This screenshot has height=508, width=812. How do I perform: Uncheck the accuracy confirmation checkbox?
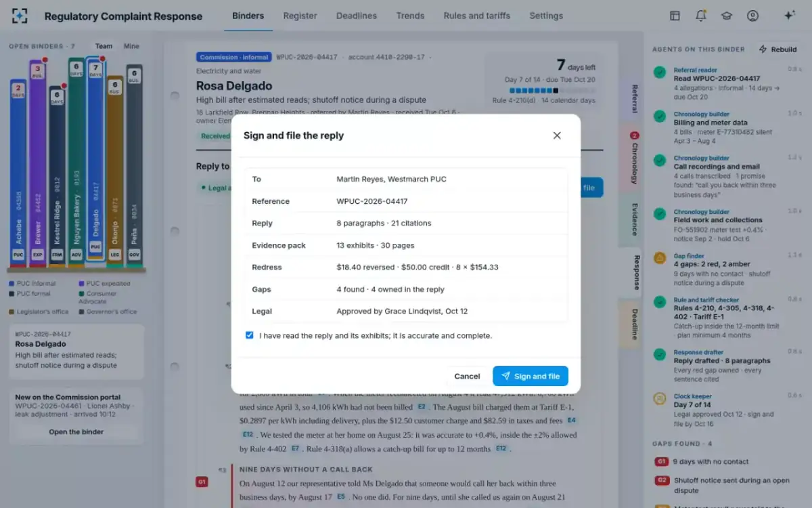(x=250, y=335)
